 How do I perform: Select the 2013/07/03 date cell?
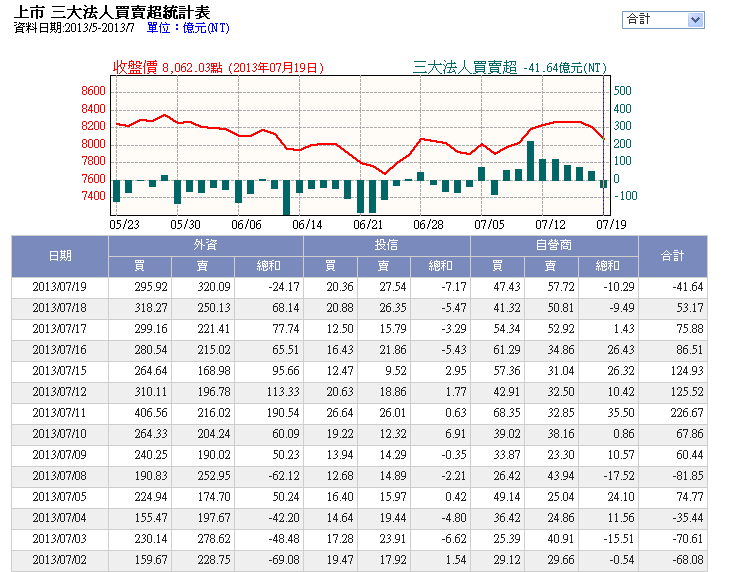pyautogui.click(x=59, y=539)
